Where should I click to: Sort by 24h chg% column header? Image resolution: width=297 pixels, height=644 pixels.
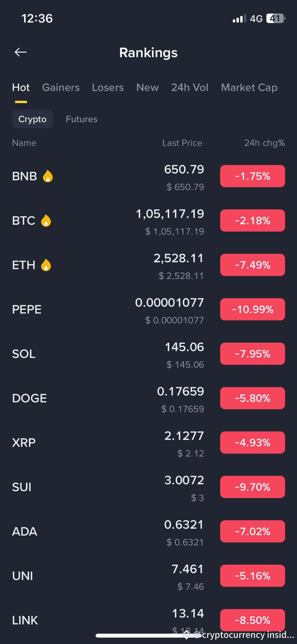coord(265,143)
